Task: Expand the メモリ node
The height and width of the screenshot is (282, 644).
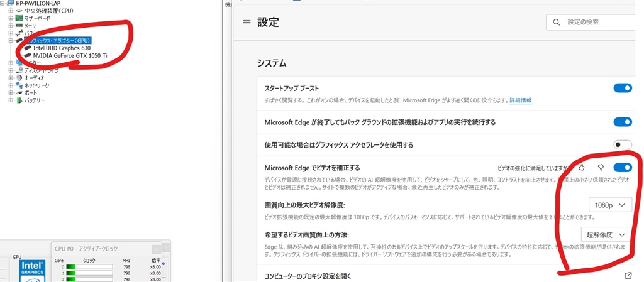Action: point(11,25)
